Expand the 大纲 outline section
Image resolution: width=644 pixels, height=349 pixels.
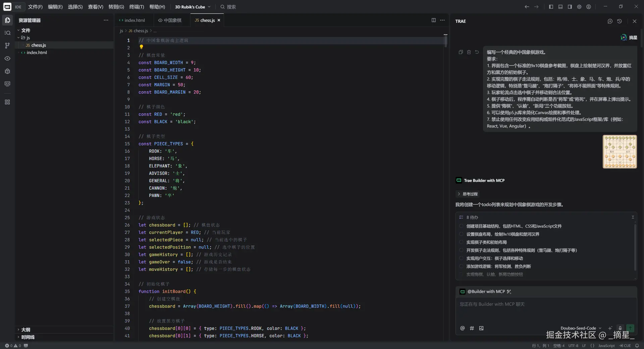[25, 330]
